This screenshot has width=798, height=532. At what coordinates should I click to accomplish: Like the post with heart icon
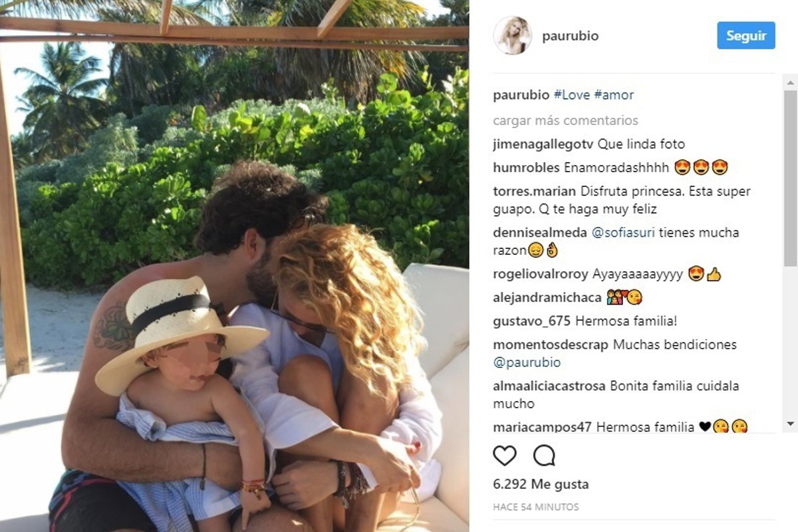coord(505,456)
